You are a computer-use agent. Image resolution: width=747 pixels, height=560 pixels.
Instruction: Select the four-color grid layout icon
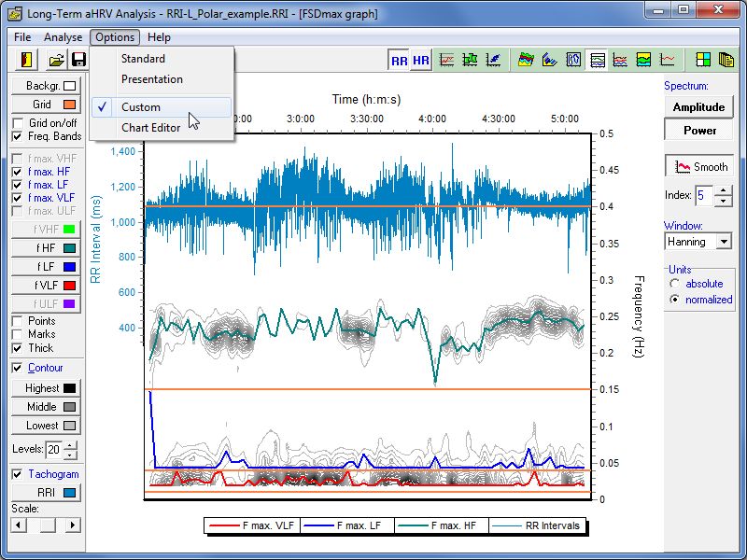702,61
